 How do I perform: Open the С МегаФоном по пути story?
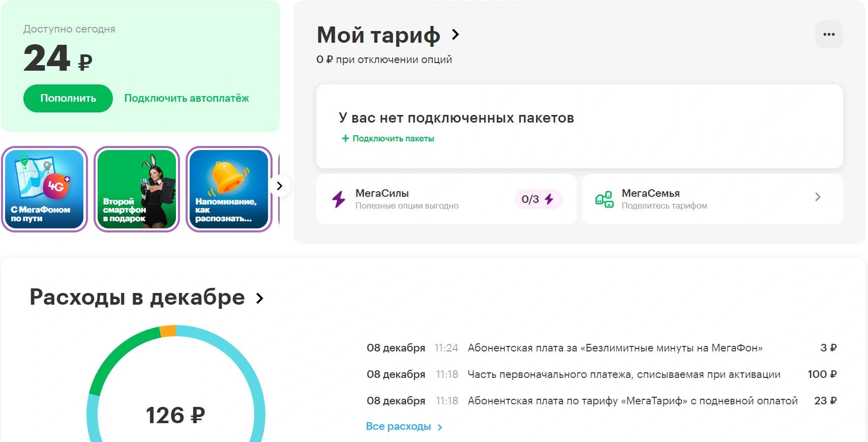(x=44, y=189)
